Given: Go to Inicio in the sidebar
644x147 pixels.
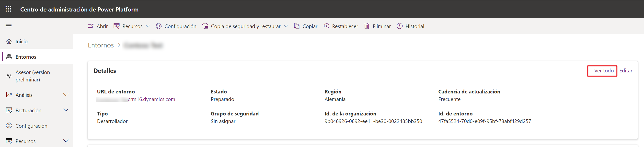Looking at the screenshot, I should point(36,41).
